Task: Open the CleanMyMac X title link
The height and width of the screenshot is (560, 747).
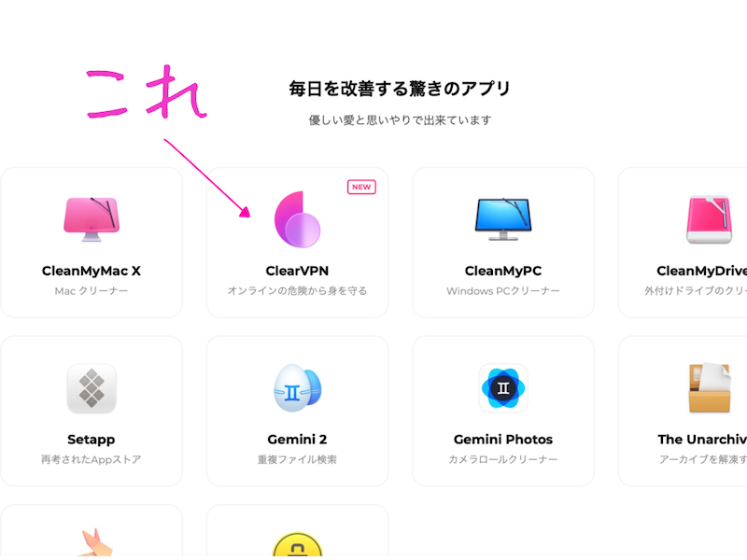Action: pos(92,271)
